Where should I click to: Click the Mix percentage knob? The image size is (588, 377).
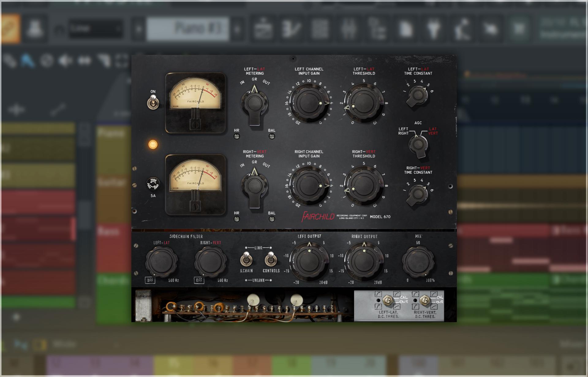click(x=418, y=261)
